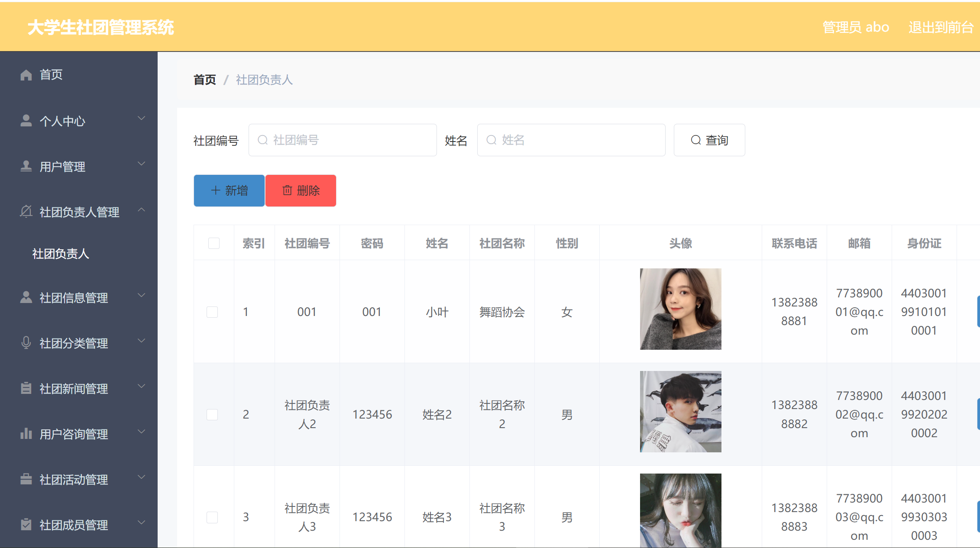Open the 用户管理 menu label

click(x=62, y=167)
